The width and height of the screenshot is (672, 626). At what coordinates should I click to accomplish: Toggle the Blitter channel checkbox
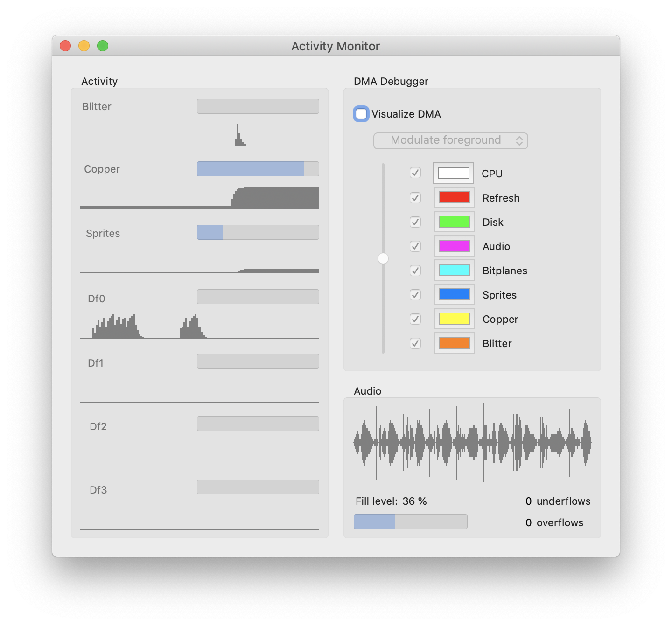tap(415, 343)
